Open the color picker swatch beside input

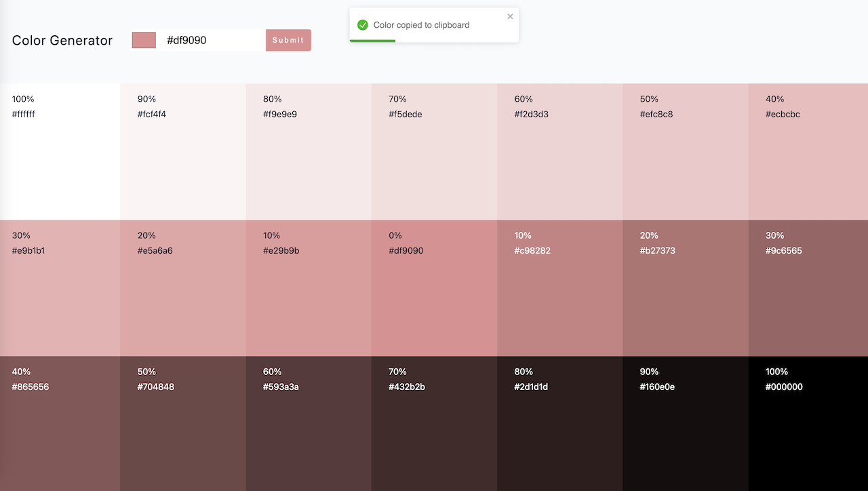(x=144, y=40)
